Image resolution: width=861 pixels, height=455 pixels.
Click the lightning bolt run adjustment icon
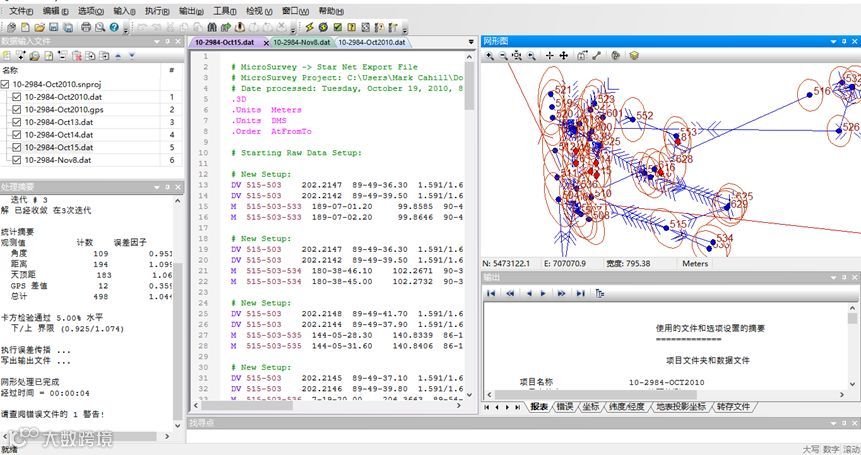(309, 26)
